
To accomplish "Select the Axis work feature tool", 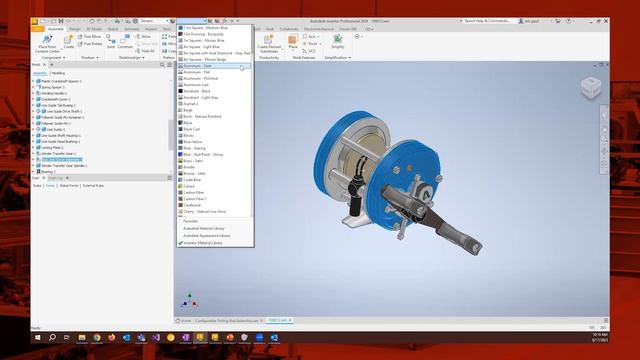I will 310,37.
